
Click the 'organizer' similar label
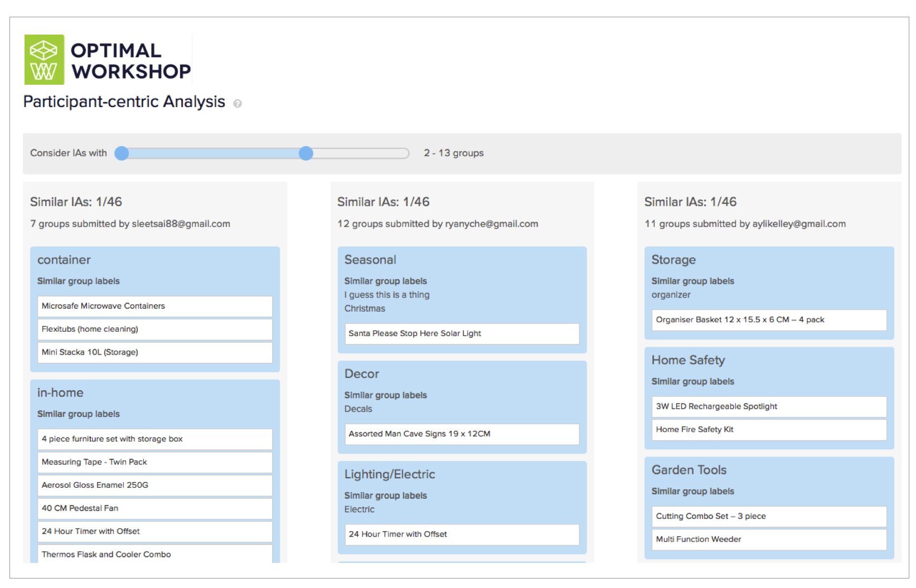tap(671, 295)
